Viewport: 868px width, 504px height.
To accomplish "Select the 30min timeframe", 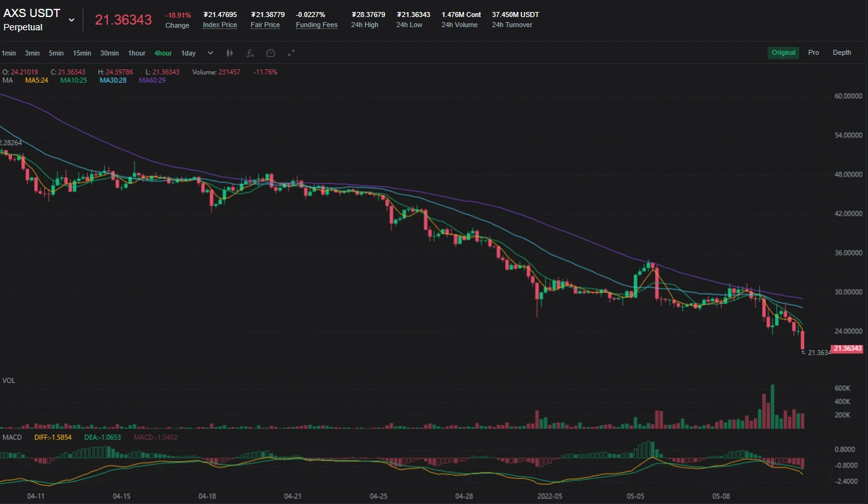I will (x=109, y=53).
